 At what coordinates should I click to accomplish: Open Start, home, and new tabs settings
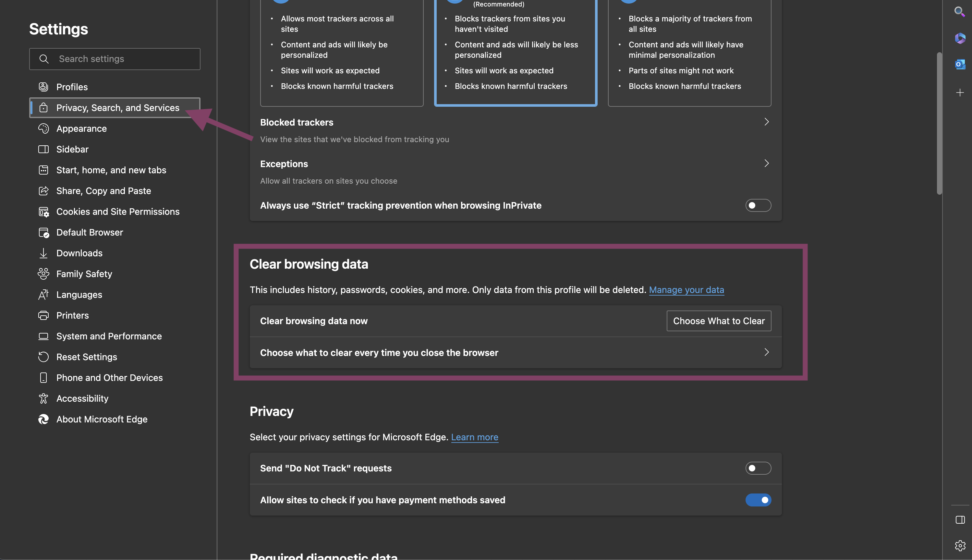point(115,170)
